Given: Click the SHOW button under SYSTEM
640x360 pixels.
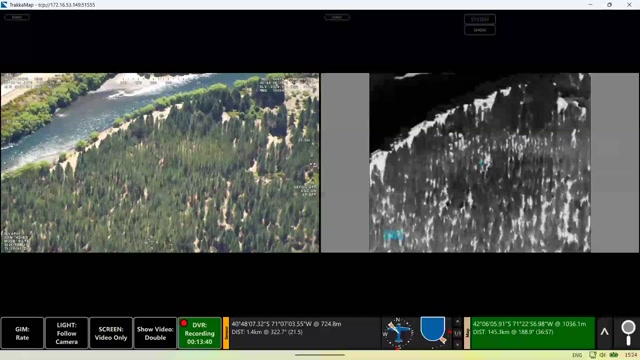Looking at the screenshot, I should pyautogui.click(x=480, y=30).
